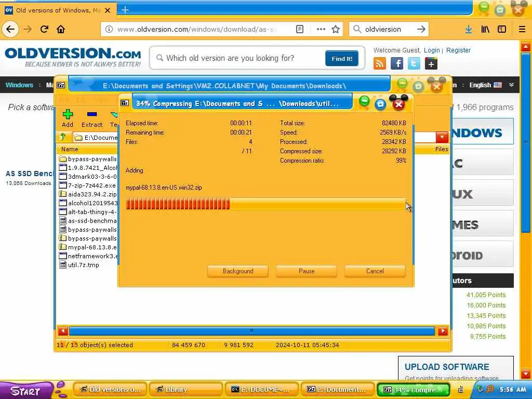Bookmark this page with star icon

(336, 29)
